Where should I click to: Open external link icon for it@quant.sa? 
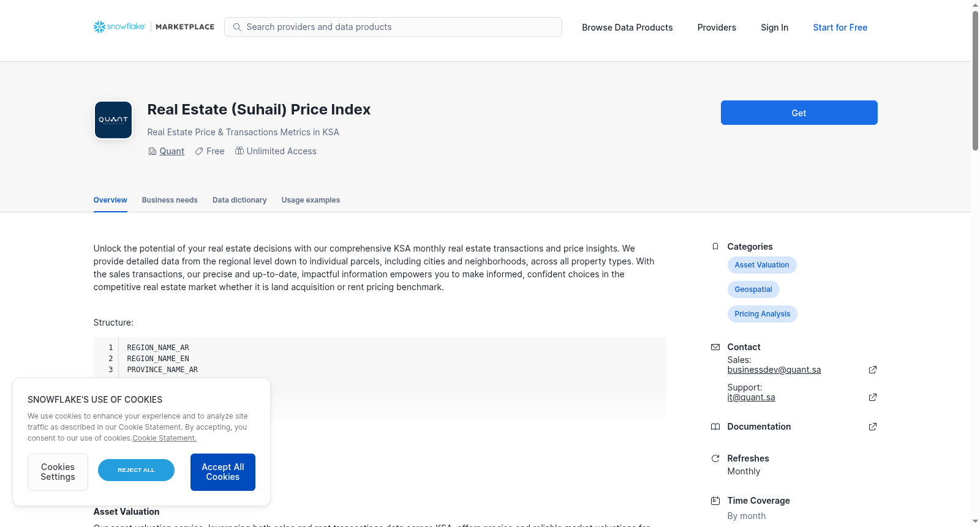coord(873,397)
